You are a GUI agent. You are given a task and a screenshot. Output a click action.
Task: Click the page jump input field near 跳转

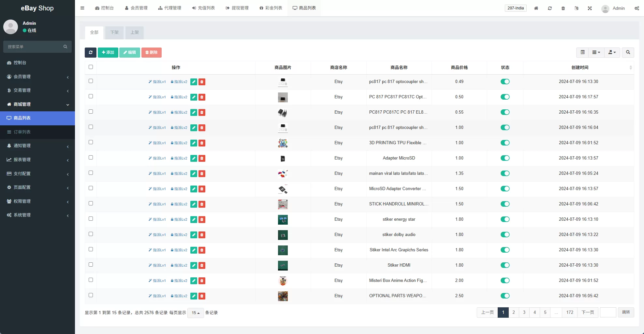click(608, 312)
